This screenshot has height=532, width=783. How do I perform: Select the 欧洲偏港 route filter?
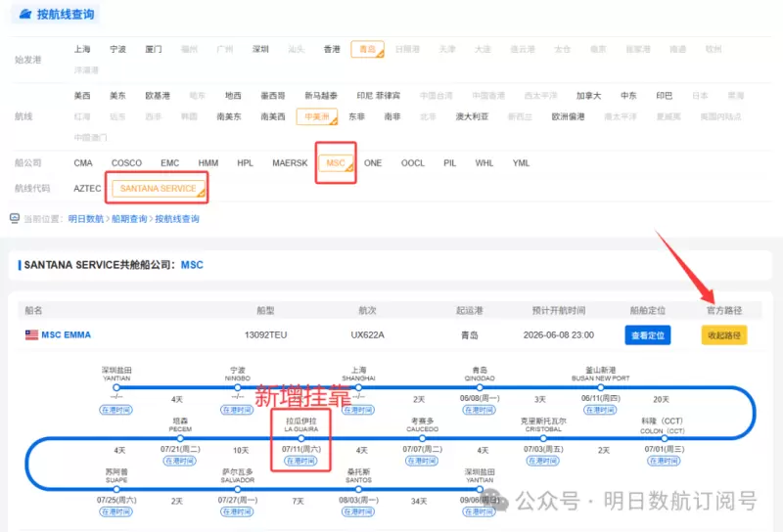click(568, 116)
